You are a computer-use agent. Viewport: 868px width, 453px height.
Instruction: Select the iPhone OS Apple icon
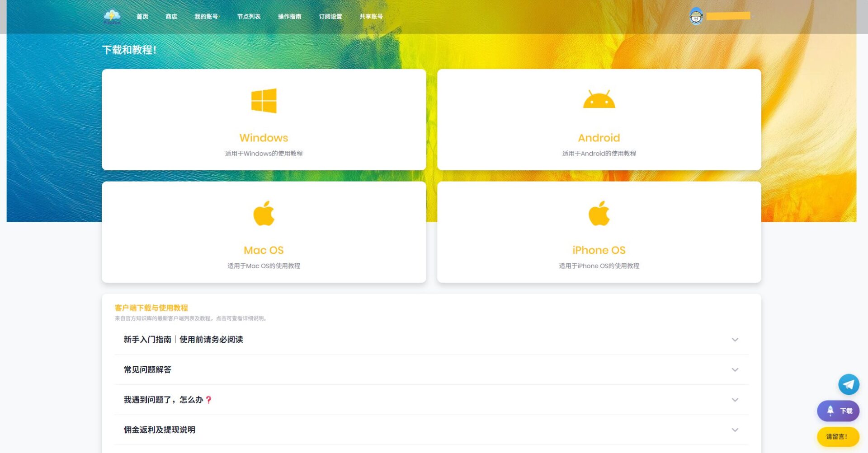click(599, 212)
